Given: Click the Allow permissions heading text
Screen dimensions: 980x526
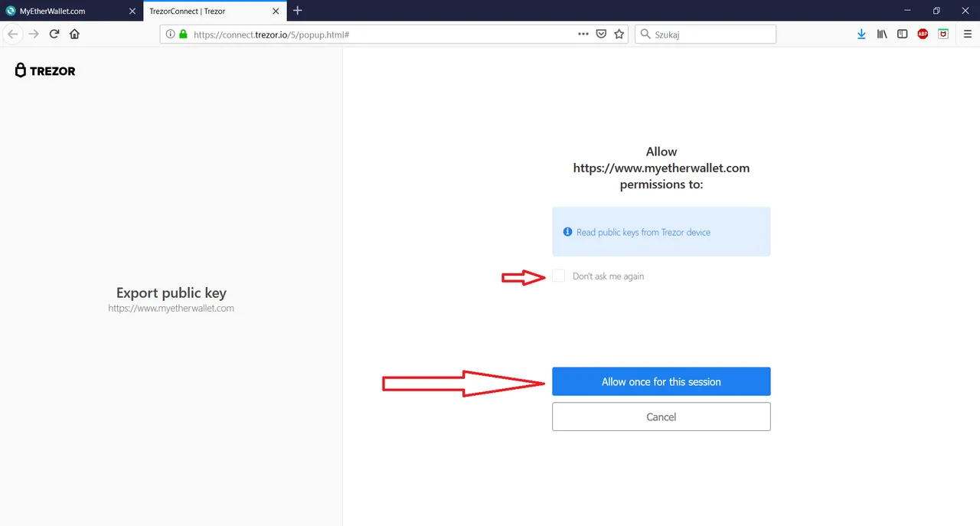Looking at the screenshot, I should (x=661, y=168).
